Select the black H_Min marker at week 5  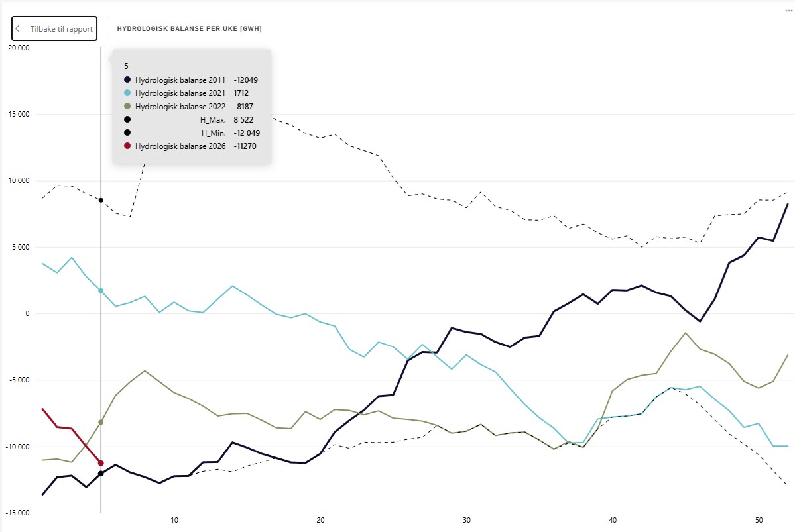pyautogui.click(x=101, y=474)
